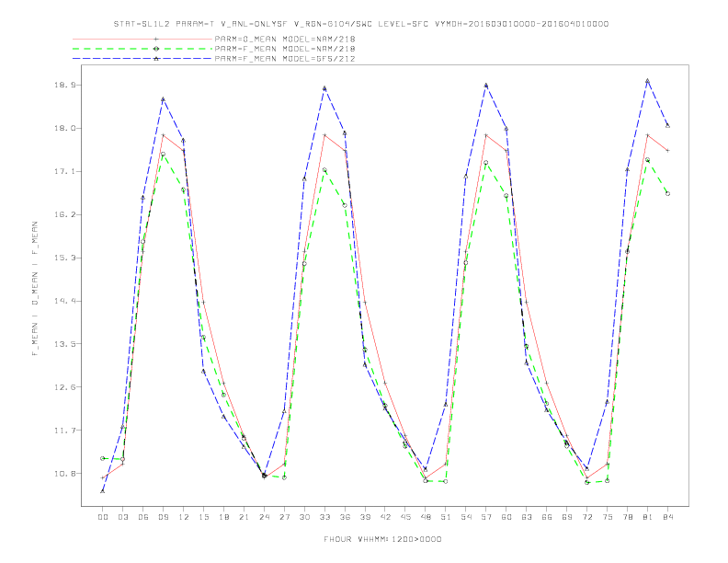Click forecast hour label 06 on x-axis
Image resolution: width=728 pixels, height=563 pixels.
pos(143,517)
